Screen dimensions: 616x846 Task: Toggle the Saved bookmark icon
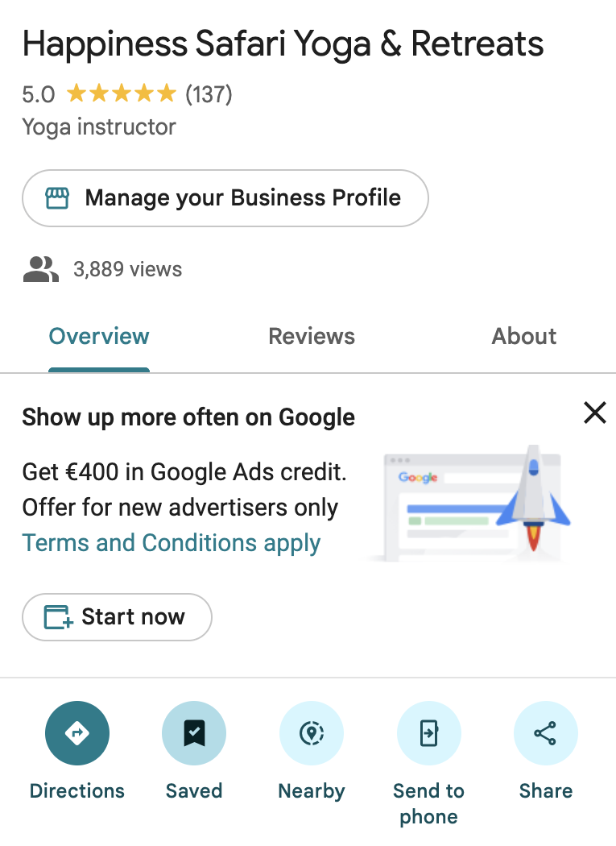(194, 733)
